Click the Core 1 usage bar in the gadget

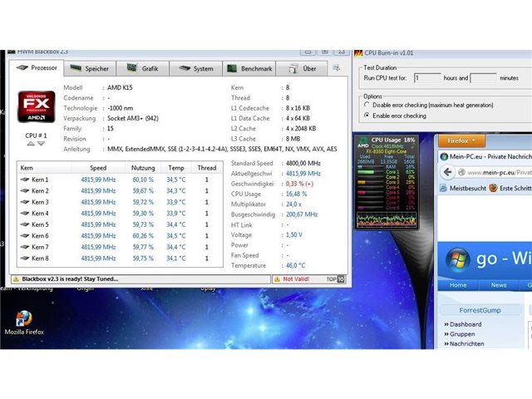371,172
